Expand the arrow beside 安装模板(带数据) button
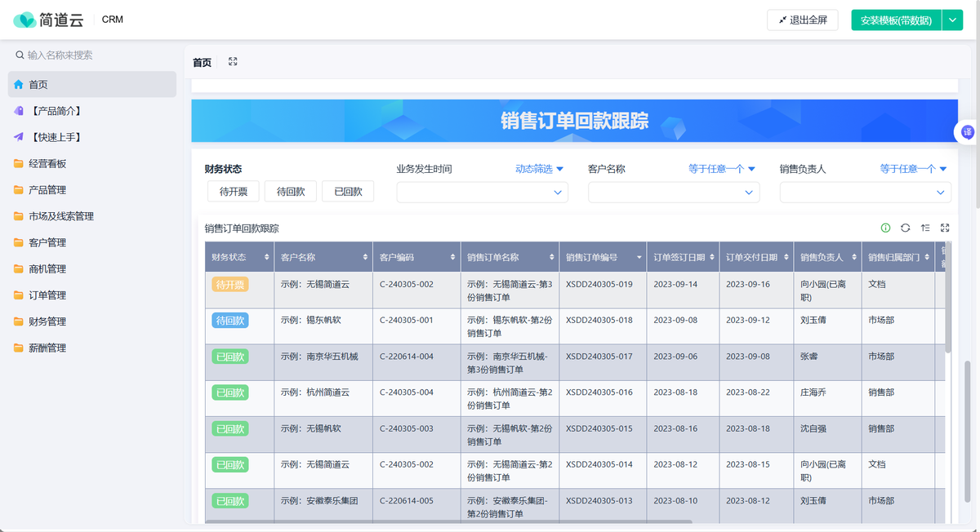The height and width of the screenshot is (532, 980). pos(952,20)
